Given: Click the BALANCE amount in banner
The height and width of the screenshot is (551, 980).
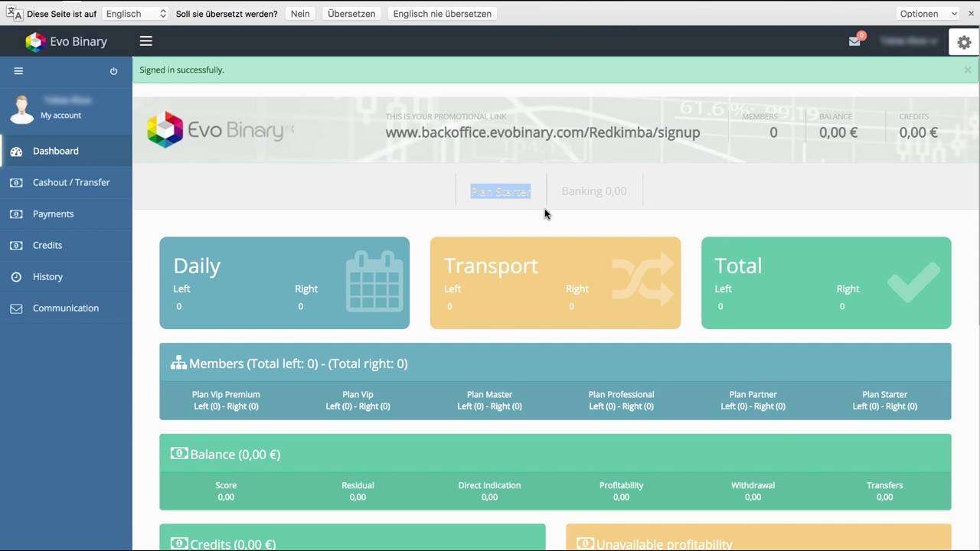Looking at the screenshot, I should (838, 132).
